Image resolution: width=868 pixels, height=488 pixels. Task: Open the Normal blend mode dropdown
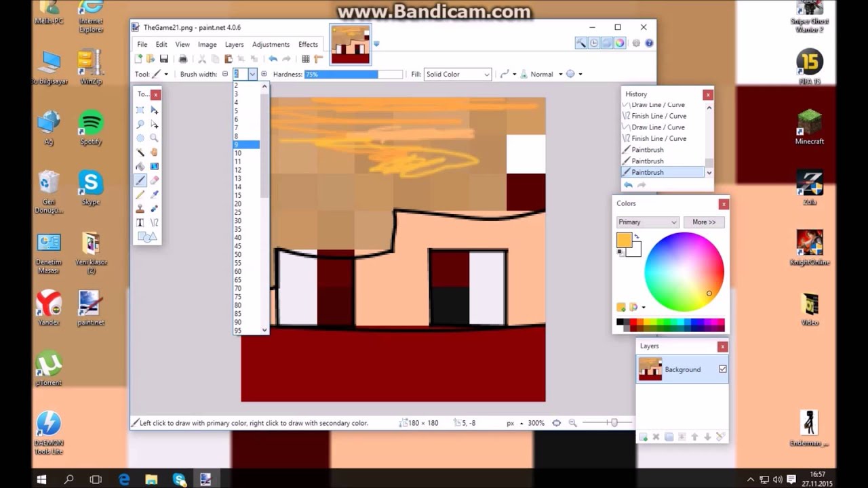point(545,75)
